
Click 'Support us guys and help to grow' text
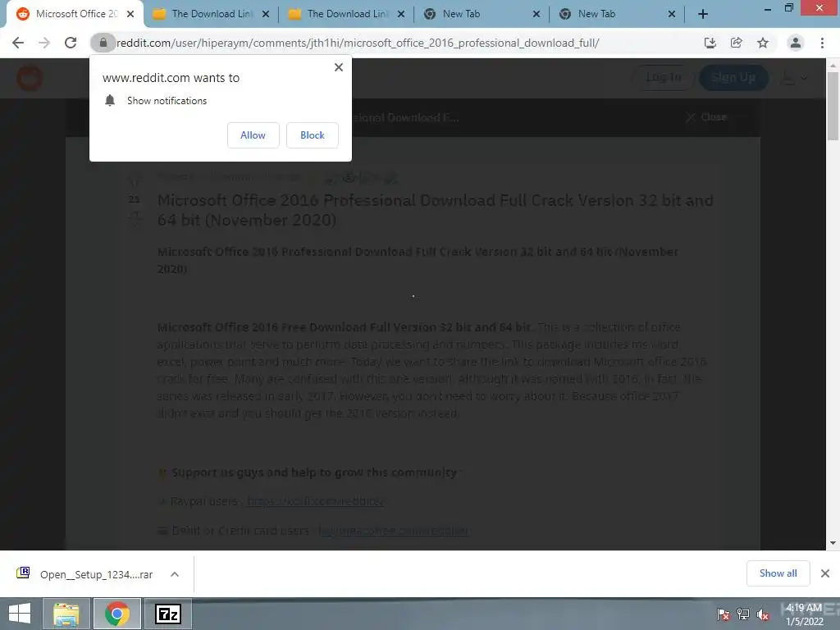[314, 472]
